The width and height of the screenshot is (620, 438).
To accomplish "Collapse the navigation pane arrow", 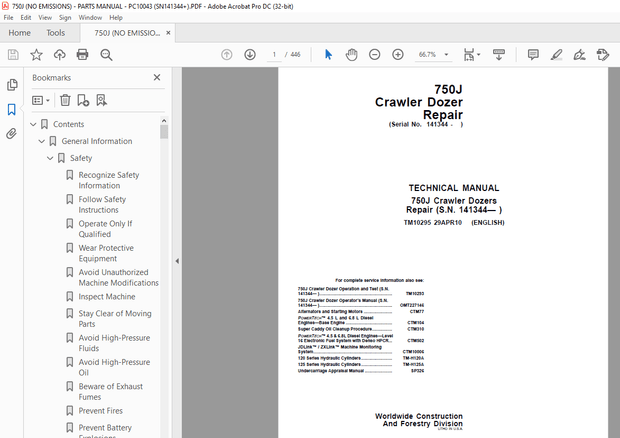I will (x=177, y=261).
